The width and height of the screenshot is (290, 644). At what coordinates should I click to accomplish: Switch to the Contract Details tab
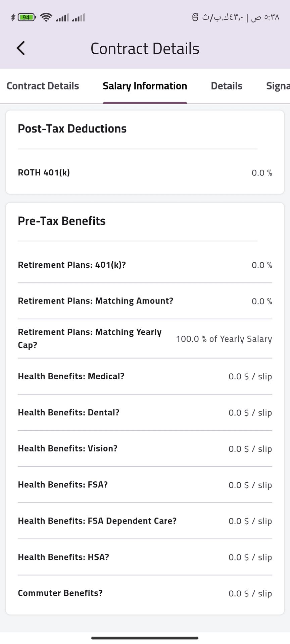(x=43, y=86)
